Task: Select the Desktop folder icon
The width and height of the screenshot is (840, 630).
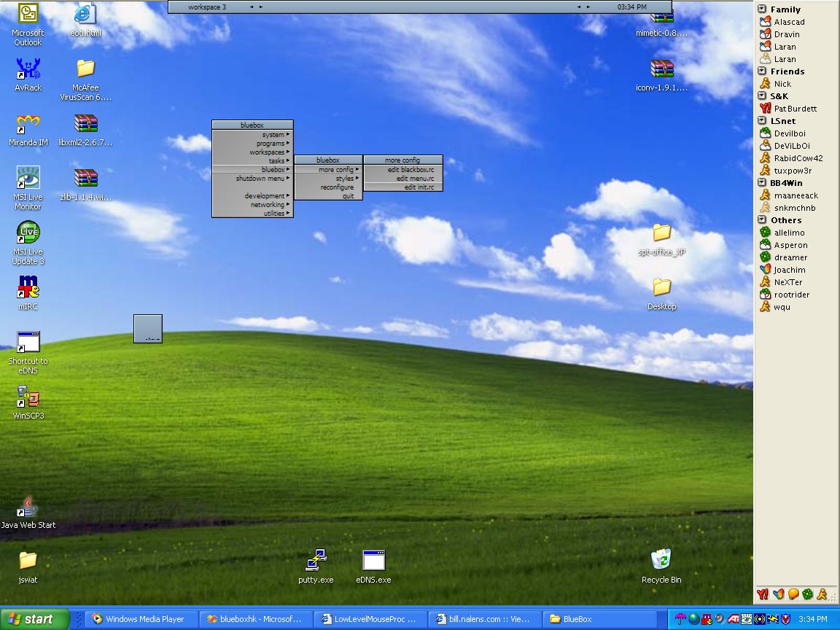Action: click(x=661, y=294)
